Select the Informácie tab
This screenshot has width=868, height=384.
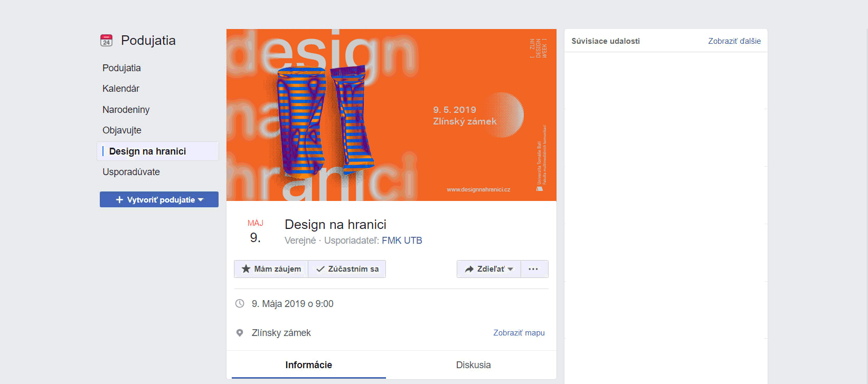pyautogui.click(x=308, y=365)
